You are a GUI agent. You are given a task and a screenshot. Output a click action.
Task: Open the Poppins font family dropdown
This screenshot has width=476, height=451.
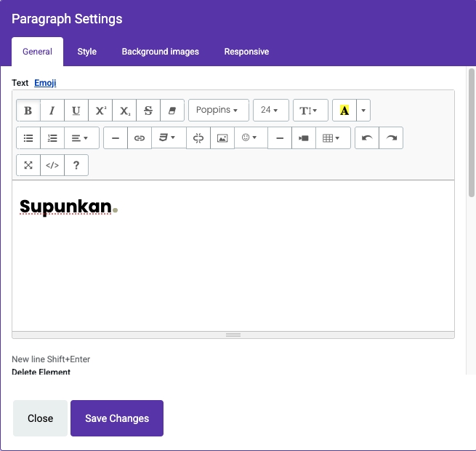[x=218, y=111]
